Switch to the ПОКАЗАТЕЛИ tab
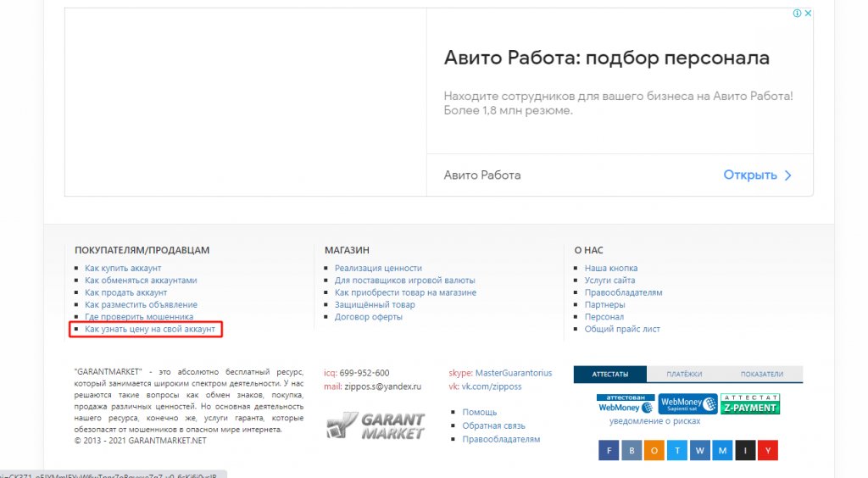Viewport: 868px width, 478px height. pyautogui.click(x=761, y=374)
